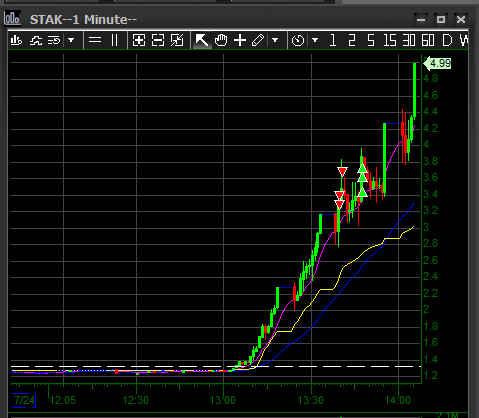Click the reset zoom box icon

(x=177, y=40)
